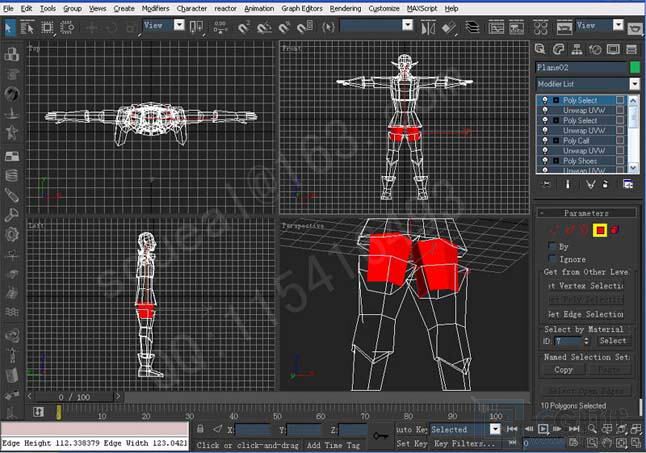Select the Select Object arrow tool
Viewport: 646px width, 453px height.
(x=8, y=28)
